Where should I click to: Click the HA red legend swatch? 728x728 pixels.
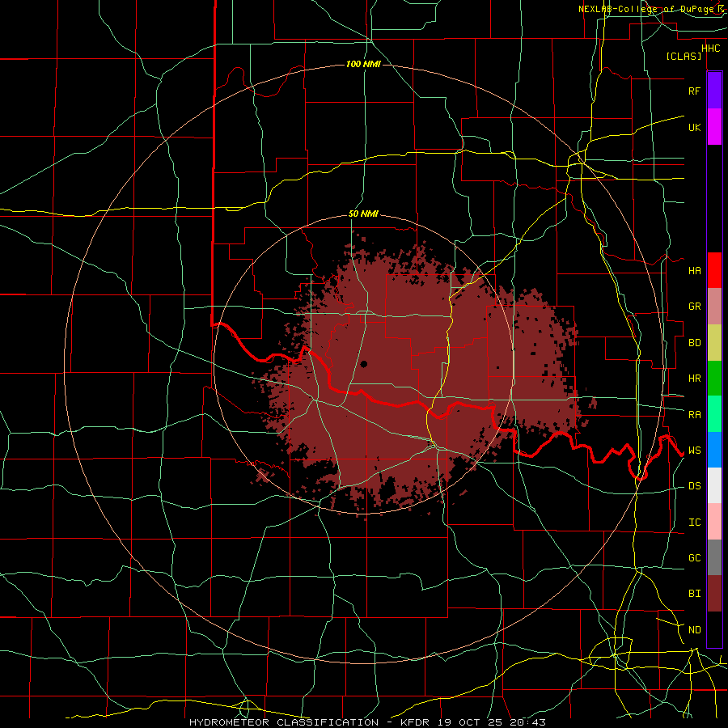tap(714, 270)
